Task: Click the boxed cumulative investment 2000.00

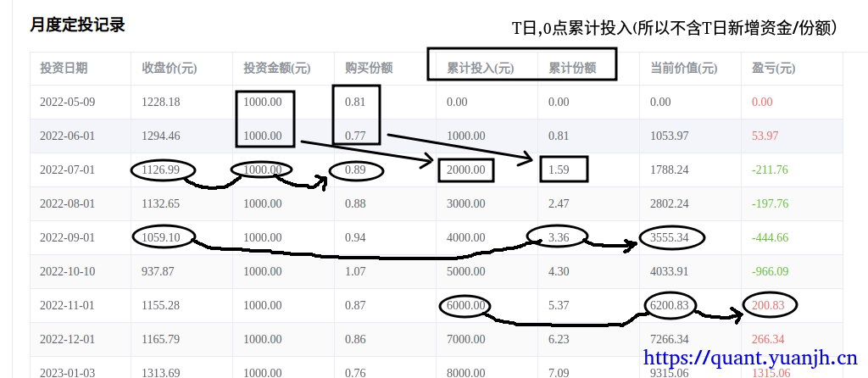Action: click(466, 170)
